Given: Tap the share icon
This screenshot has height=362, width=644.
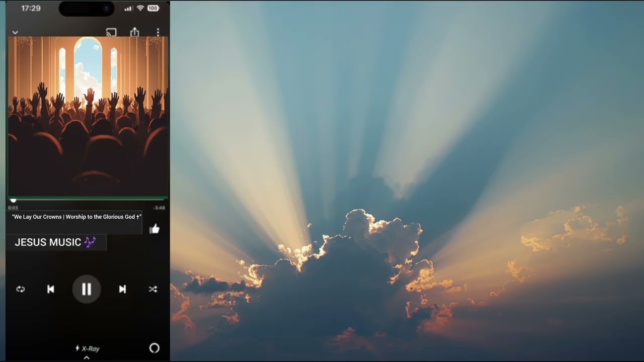Looking at the screenshot, I should 134,32.
